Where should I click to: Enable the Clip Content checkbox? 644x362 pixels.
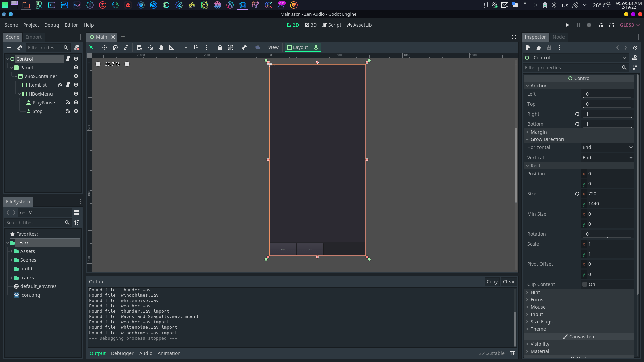585,284
